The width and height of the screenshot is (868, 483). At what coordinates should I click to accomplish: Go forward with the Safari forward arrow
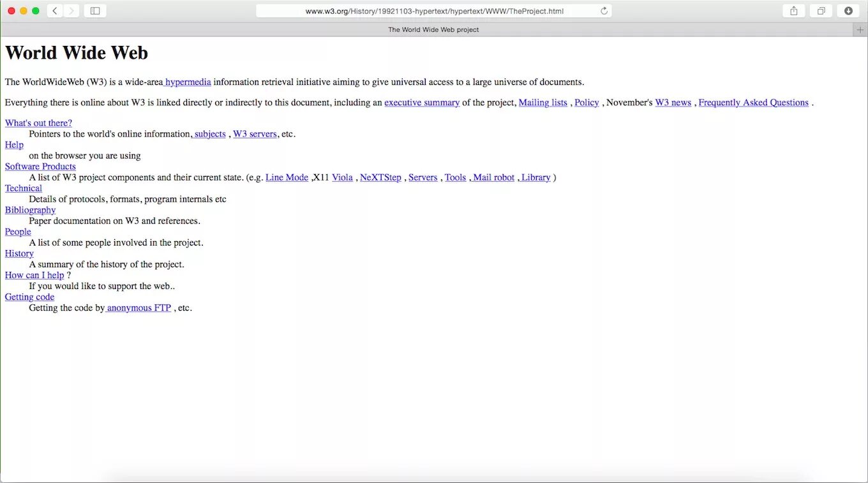coord(71,11)
